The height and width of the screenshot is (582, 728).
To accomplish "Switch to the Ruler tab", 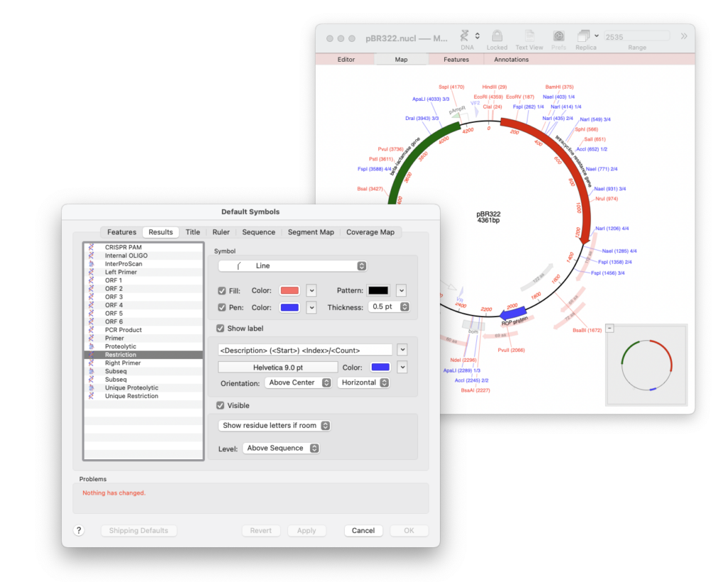I will pyautogui.click(x=221, y=232).
